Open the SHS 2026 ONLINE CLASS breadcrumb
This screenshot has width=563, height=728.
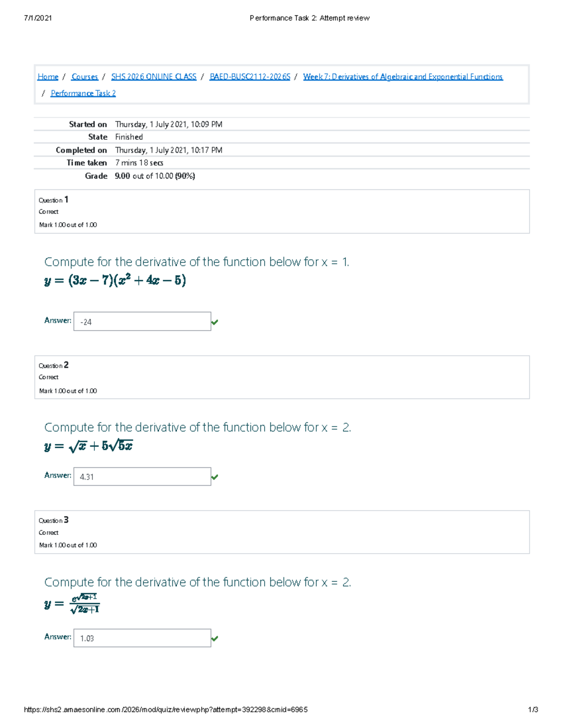[153, 76]
